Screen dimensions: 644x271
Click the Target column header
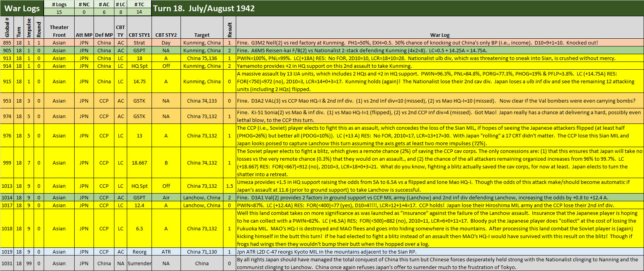(202, 35)
